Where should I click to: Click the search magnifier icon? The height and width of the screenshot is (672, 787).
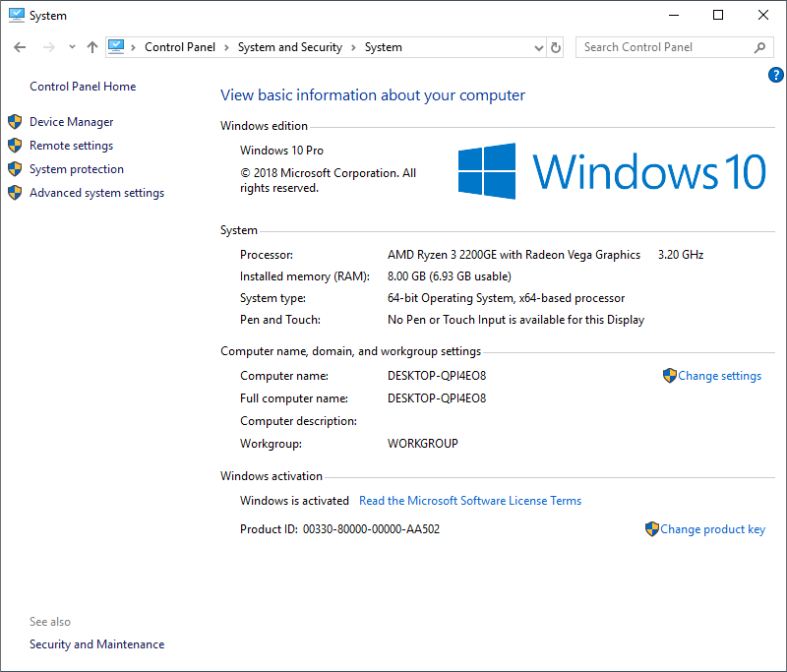pyautogui.click(x=759, y=47)
